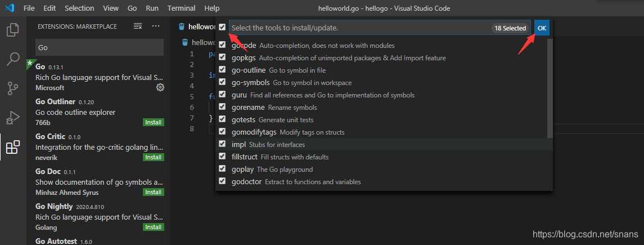Screen dimensions: 644x245
Task: Open the Run menu
Action: coord(152,8)
